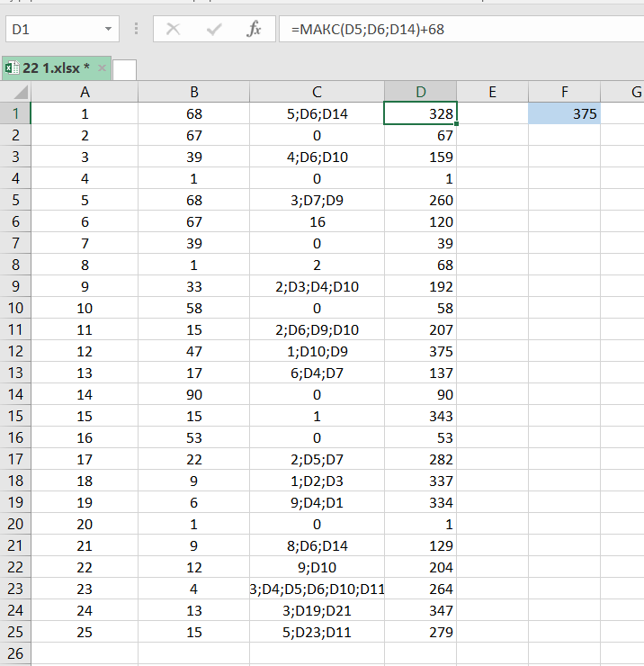Switch to the 22 1.xlsx workbook tab
644x666 pixels.
(x=54, y=67)
